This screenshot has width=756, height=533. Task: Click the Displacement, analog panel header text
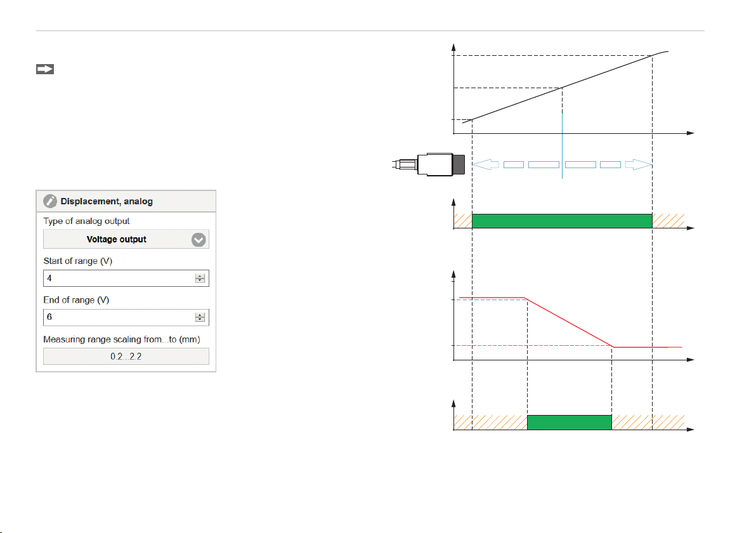(107, 201)
